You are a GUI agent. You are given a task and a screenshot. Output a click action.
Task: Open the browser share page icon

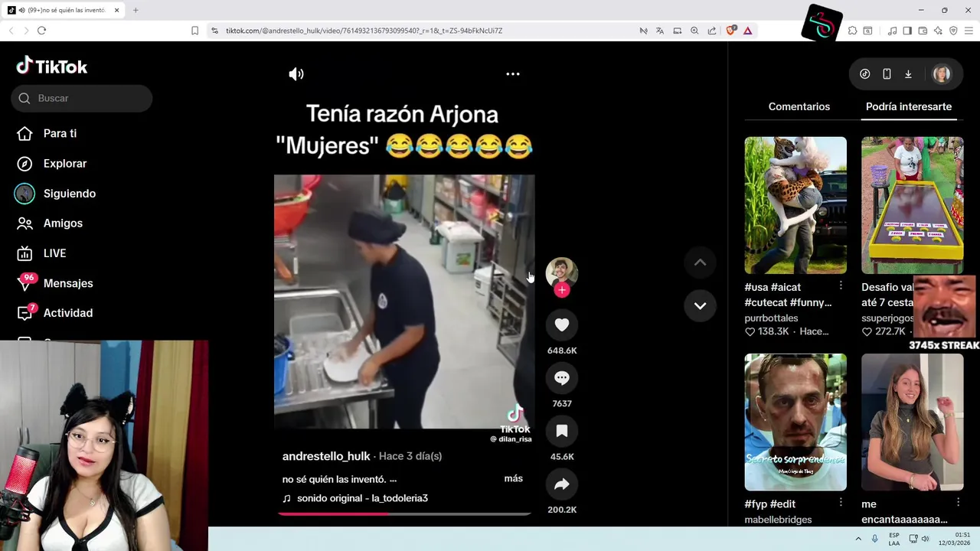tap(712, 31)
